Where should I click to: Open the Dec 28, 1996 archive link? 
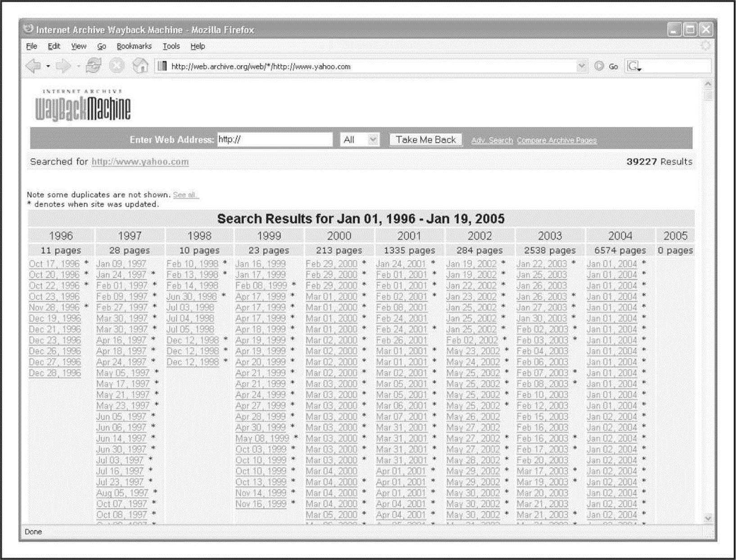click(x=55, y=373)
